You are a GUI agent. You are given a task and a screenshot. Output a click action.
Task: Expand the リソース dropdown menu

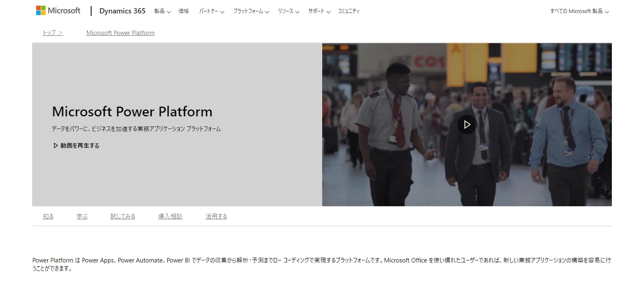(x=288, y=11)
